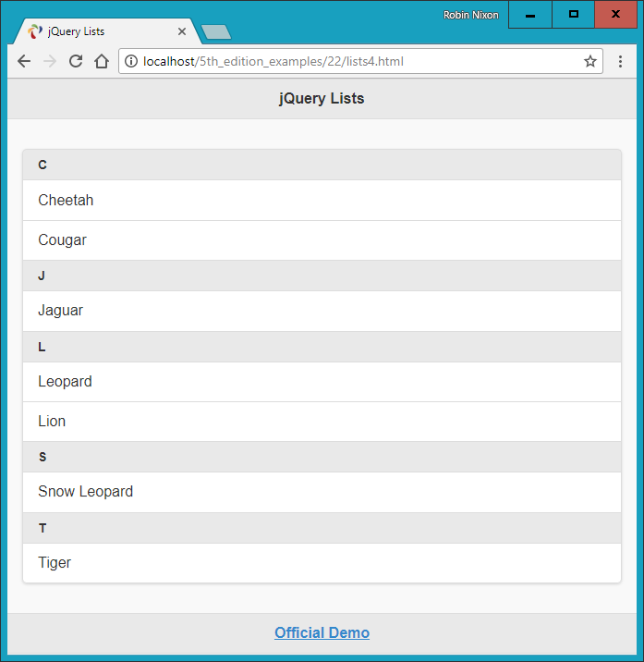Select the Snow Leopard list item
644x662 pixels.
pyautogui.click(x=322, y=492)
